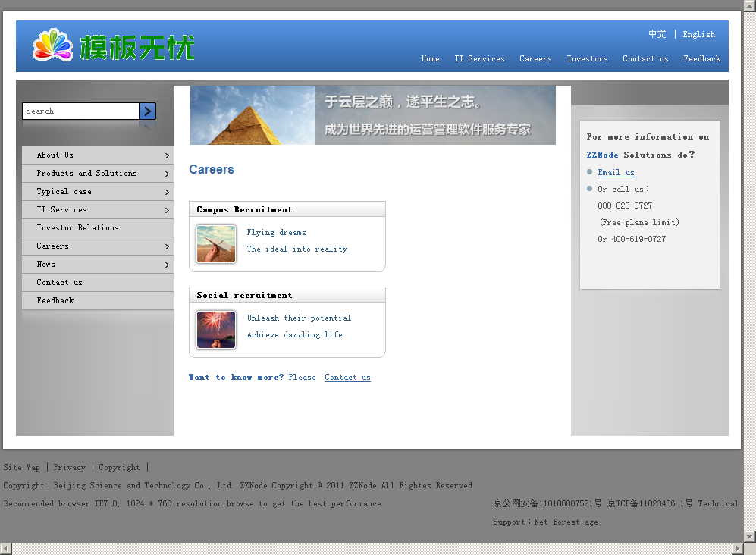Expand the About Us sidebar arrow
756x555 pixels.
click(x=167, y=155)
